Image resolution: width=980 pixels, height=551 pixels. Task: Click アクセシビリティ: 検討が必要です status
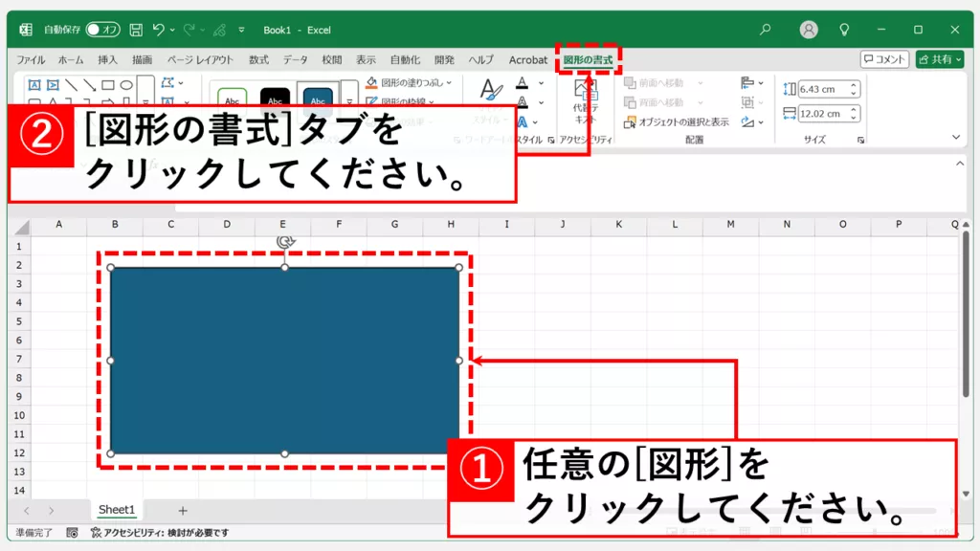coord(160,533)
